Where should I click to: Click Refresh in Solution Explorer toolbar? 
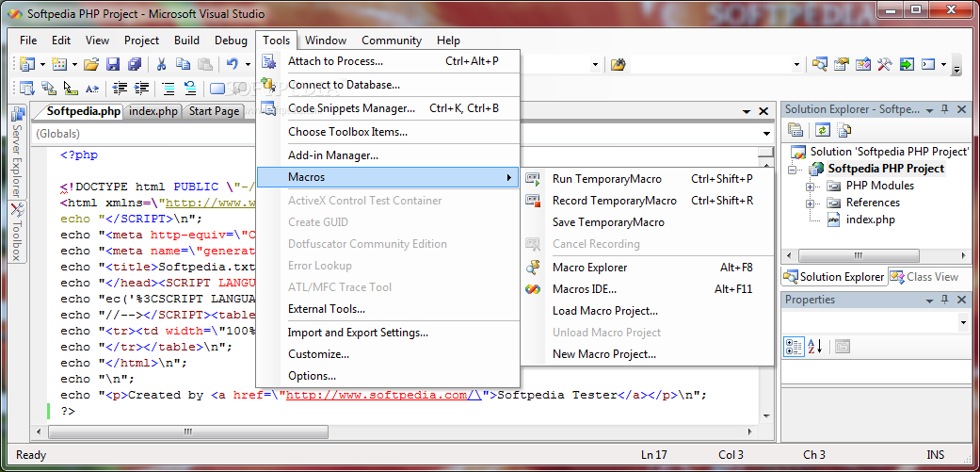823,130
